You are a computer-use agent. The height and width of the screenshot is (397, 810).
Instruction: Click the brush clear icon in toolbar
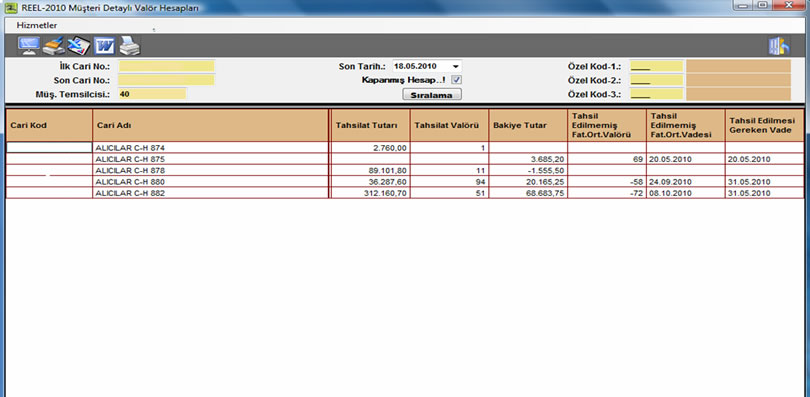[x=54, y=46]
